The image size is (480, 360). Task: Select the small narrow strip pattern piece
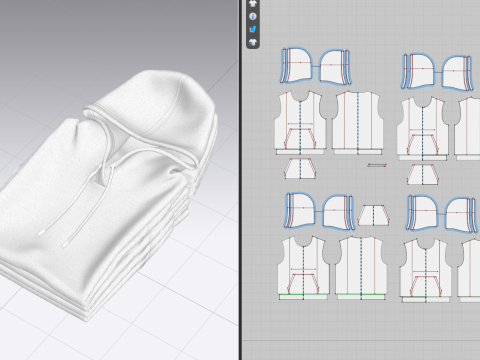point(377,165)
